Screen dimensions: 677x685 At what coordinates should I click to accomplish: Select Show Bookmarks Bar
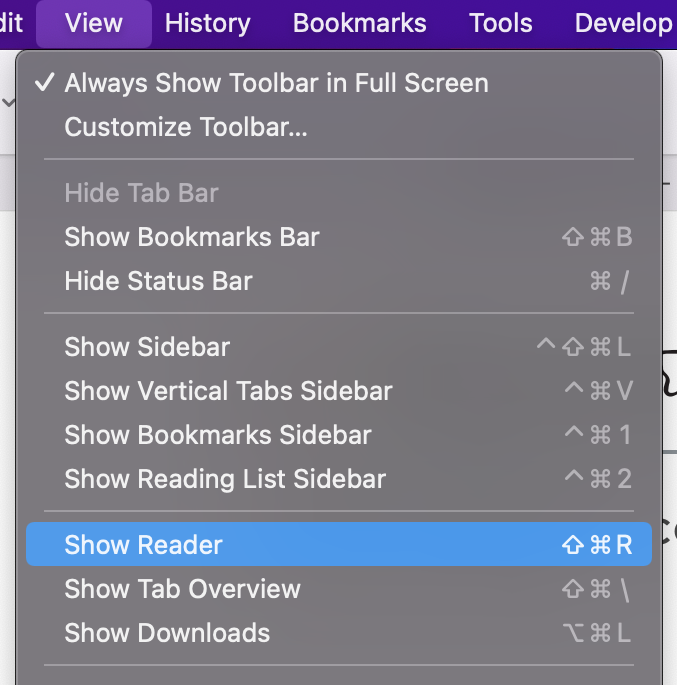(339, 237)
